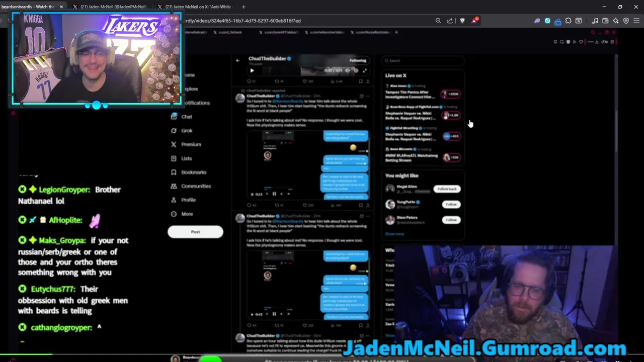Open Brave Rewards triangle icon
The image size is (644, 362).
(x=474, y=21)
